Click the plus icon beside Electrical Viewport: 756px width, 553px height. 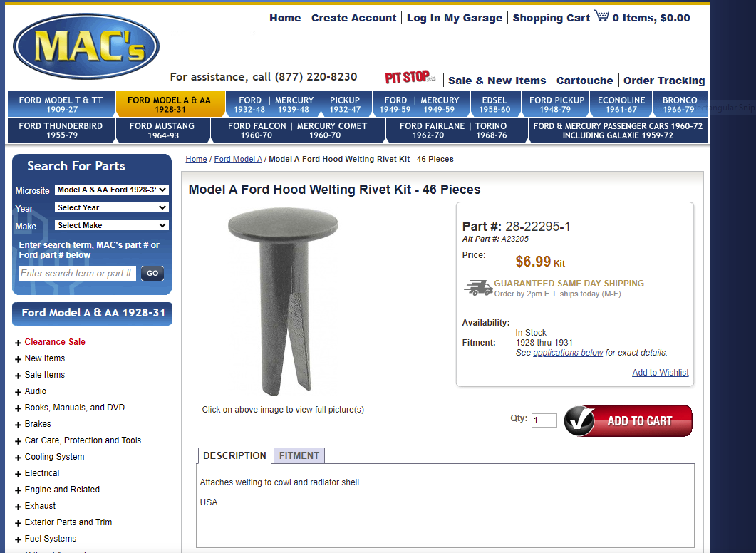(18, 473)
